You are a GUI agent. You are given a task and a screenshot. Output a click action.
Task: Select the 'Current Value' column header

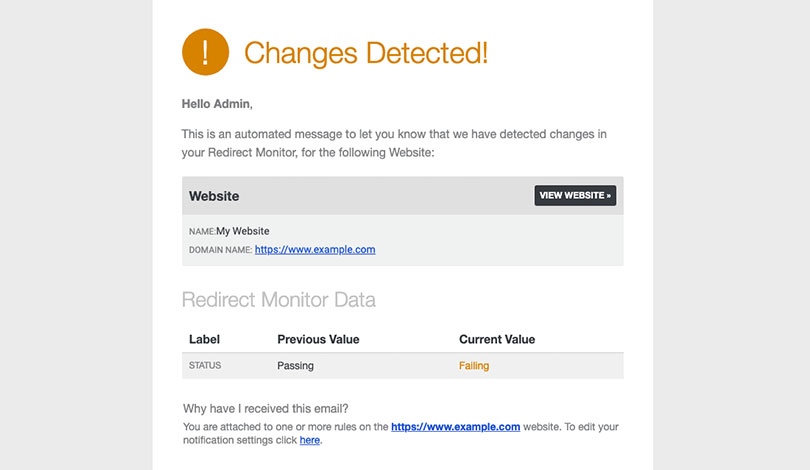point(497,339)
